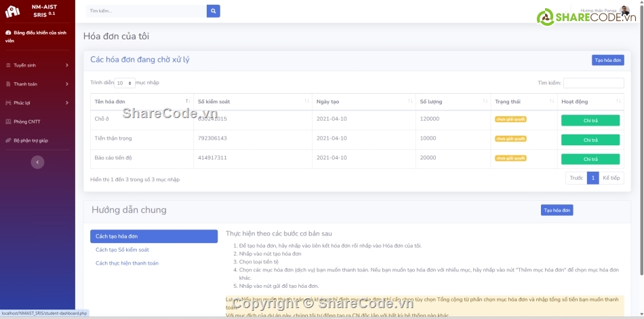
Task: Collapse sidebar with the round arrow button
Action: pyautogui.click(x=38, y=162)
